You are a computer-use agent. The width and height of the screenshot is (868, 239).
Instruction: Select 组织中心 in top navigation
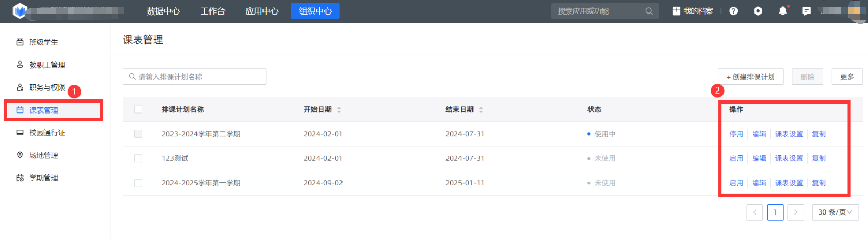(x=315, y=11)
